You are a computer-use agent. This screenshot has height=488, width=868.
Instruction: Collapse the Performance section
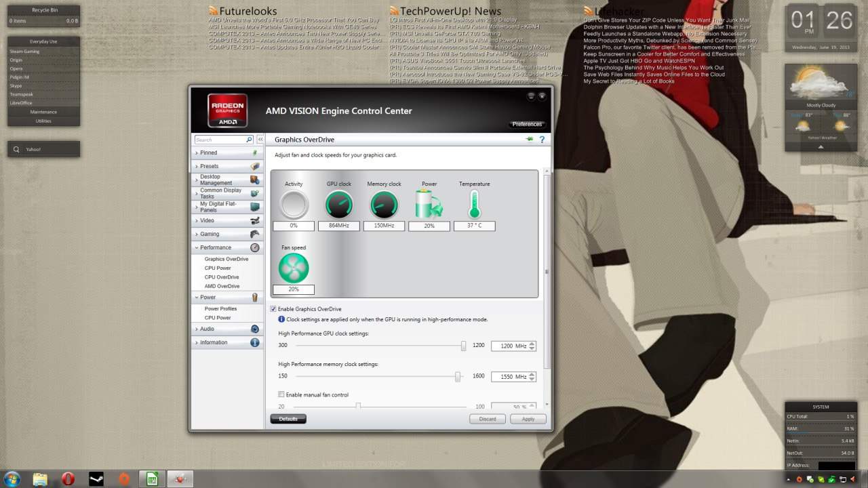(215, 247)
